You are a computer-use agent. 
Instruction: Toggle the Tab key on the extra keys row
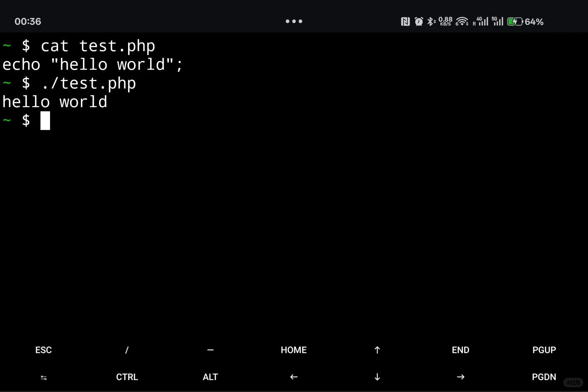[43, 377]
